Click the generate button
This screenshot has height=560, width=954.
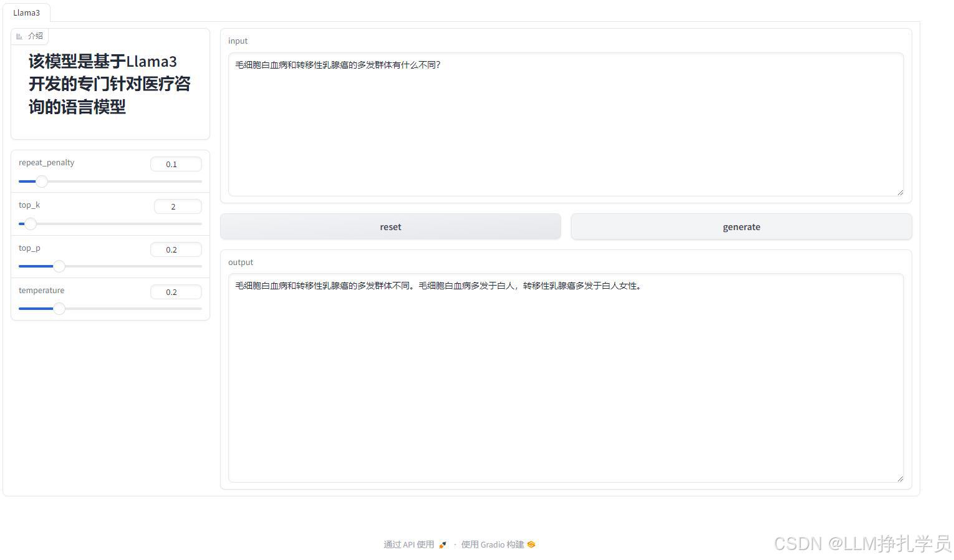point(741,227)
